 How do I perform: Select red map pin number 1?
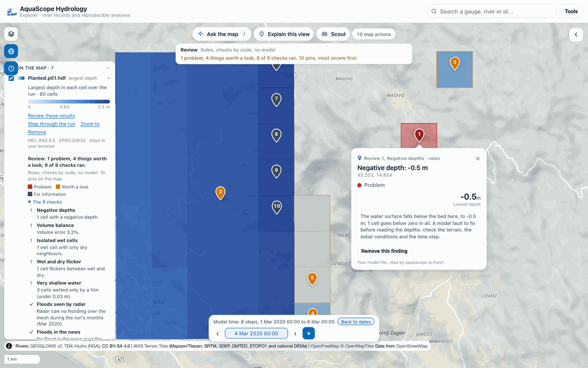(419, 136)
